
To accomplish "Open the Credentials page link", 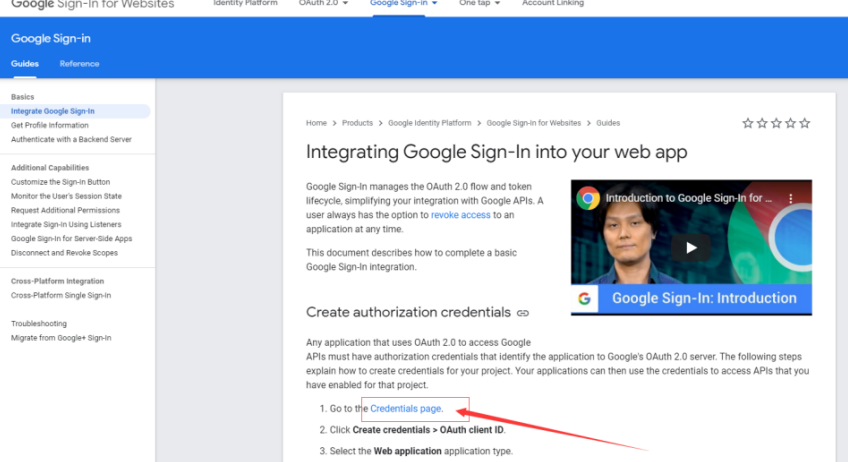I will coord(406,408).
